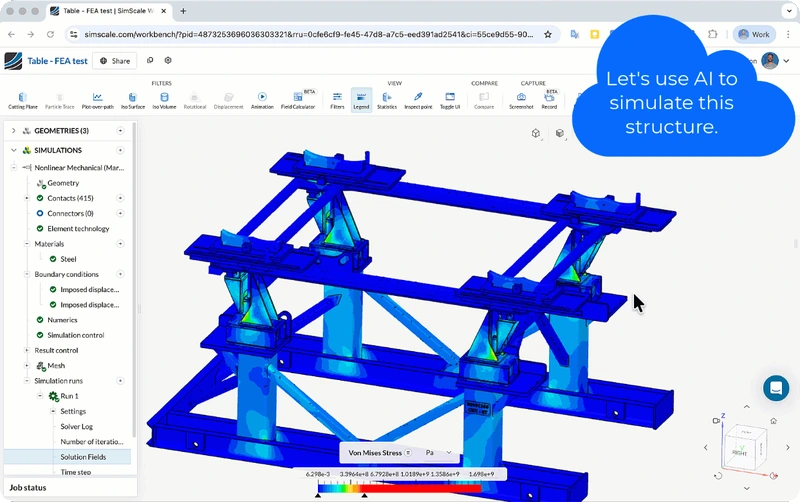Add a material with plus button
800x502 pixels.
tap(120, 244)
